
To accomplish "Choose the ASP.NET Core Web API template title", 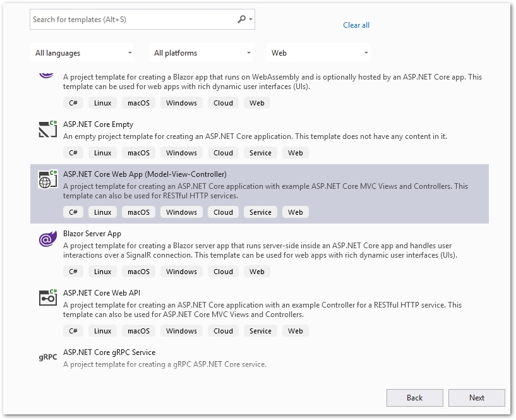I will (x=102, y=293).
